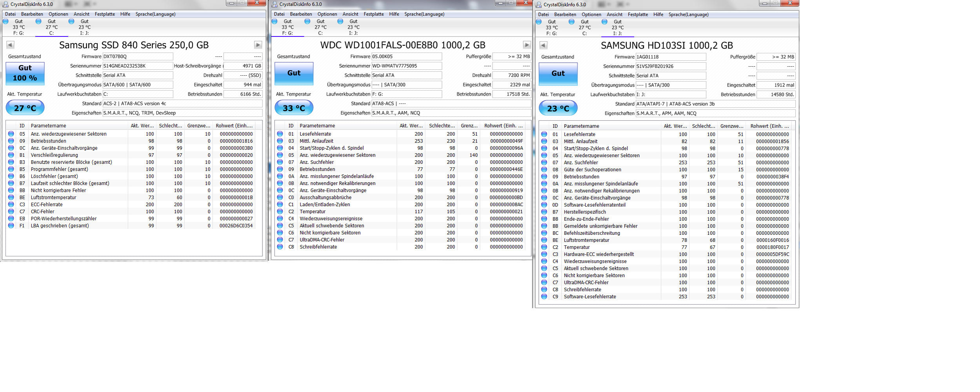Go to previous disk in Samsung SSD window

click(11, 45)
